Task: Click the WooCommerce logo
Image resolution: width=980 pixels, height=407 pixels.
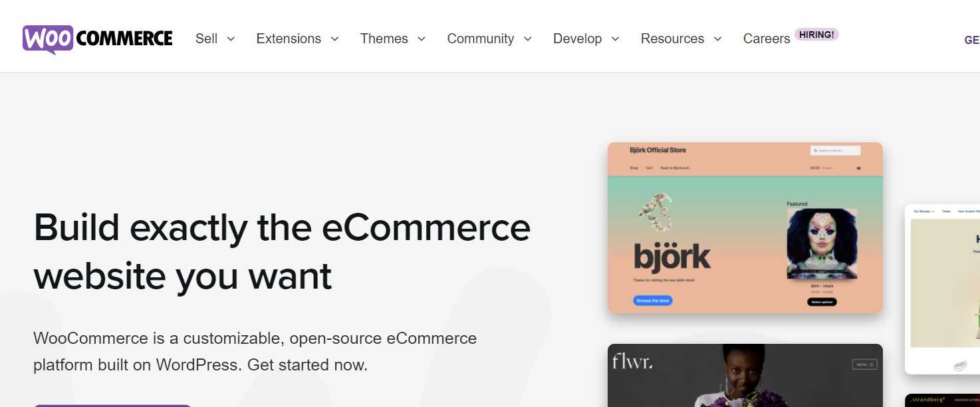Action: (x=98, y=39)
